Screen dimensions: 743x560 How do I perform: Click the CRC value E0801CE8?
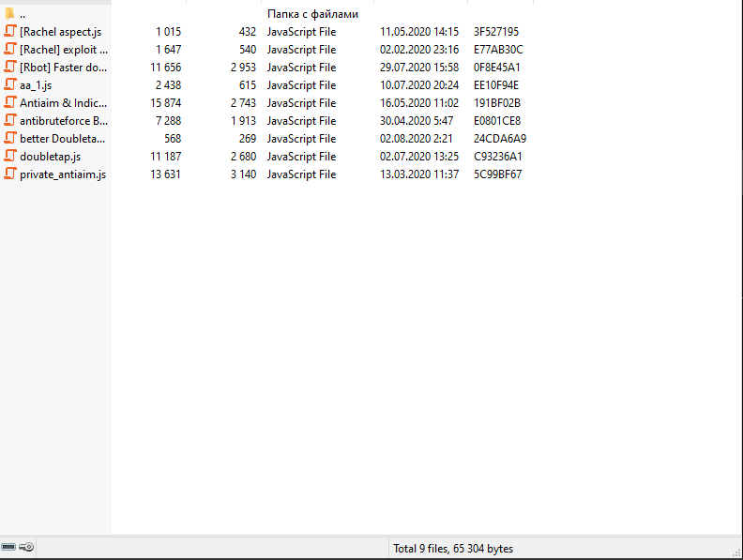497,121
